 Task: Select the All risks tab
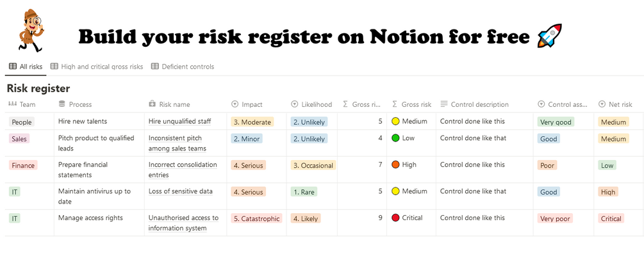(x=26, y=67)
